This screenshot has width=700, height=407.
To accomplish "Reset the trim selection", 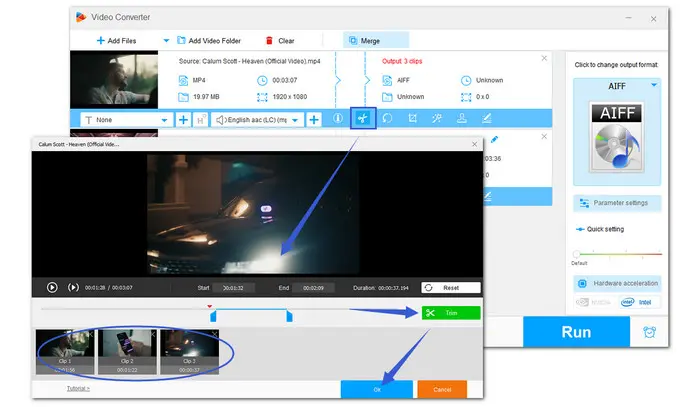I will tap(451, 288).
